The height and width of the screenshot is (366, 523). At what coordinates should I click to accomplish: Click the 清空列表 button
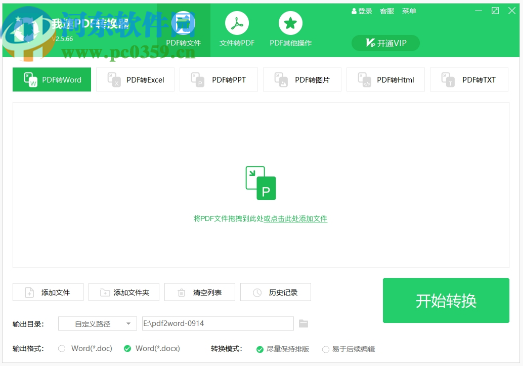(x=200, y=292)
